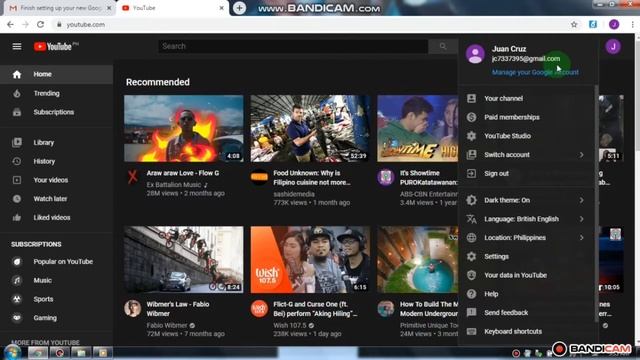Click the History clock icon
Screen dimensions: 640x360
(17, 161)
